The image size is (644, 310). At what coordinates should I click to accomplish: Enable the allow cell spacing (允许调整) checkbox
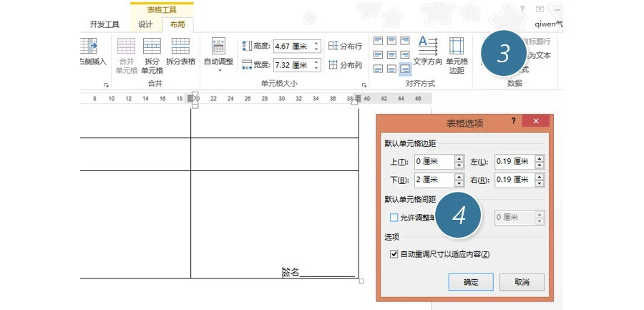394,218
